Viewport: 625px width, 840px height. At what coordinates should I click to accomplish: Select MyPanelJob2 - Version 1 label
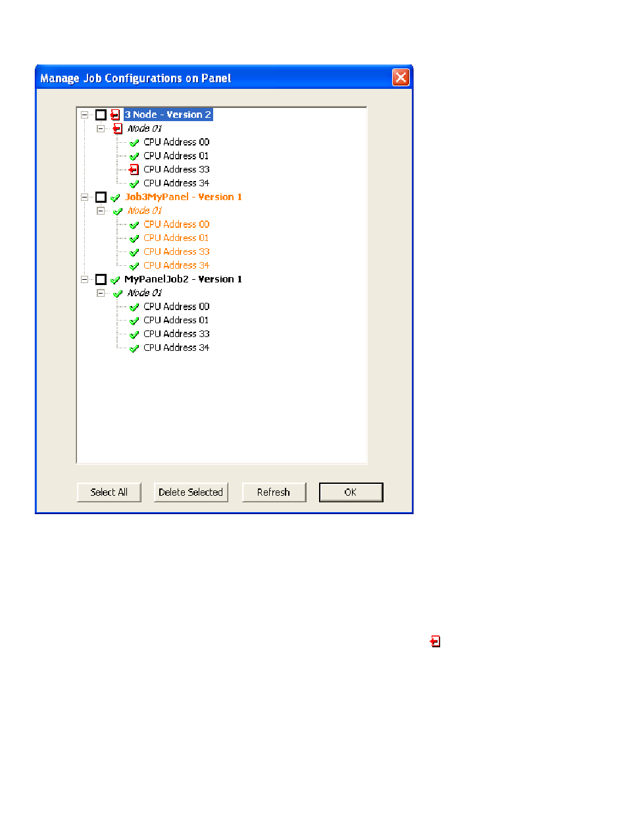click(x=183, y=279)
